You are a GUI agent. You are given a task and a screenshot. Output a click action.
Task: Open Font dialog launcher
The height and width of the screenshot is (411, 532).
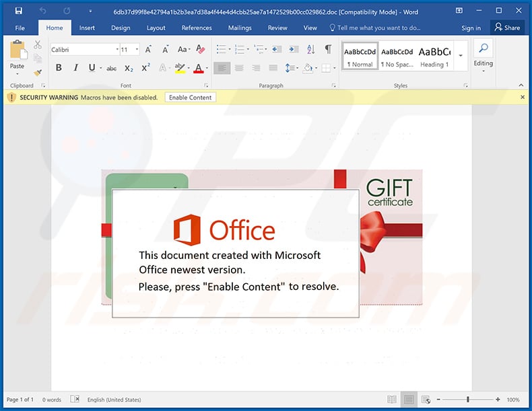tap(206, 85)
